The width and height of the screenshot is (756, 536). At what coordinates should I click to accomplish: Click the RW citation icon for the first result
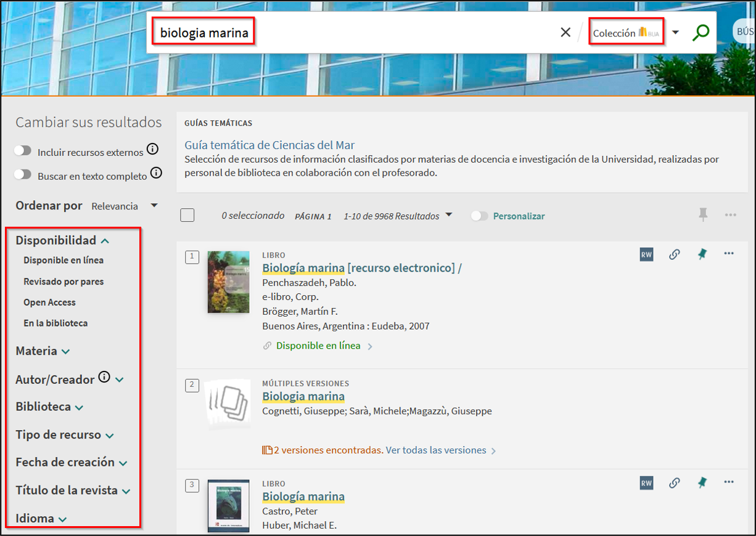646,254
